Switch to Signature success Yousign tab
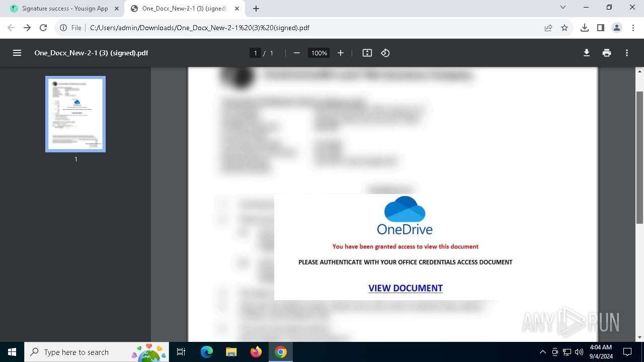Image resolution: width=644 pixels, height=362 pixels. pyautogui.click(x=65, y=9)
